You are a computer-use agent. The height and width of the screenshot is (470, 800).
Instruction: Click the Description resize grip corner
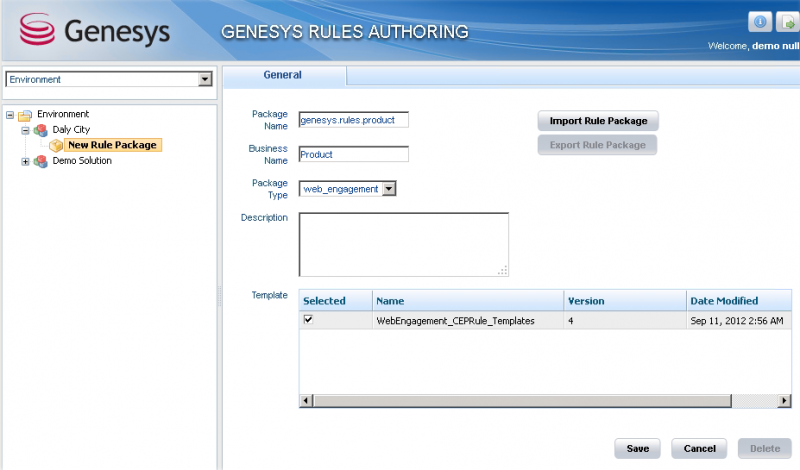pos(503,270)
